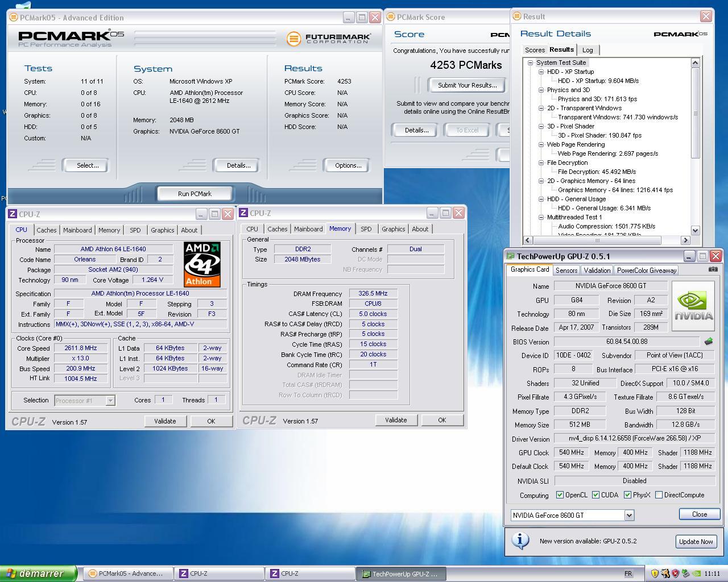This screenshot has height=582, width=728.
Task: Open the Windows démarrer start button
Action: click(x=38, y=573)
